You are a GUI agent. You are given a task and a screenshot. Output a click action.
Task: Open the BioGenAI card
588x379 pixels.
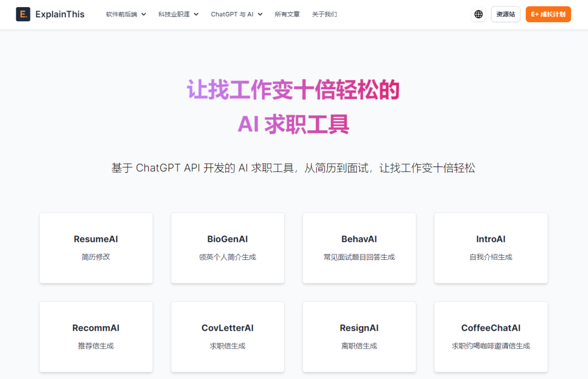(x=228, y=248)
